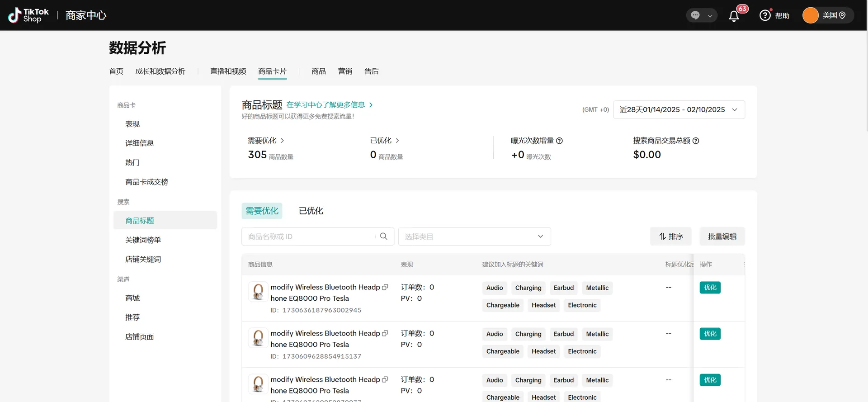Copy title of product ID 1730636187963002945
This screenshot has width=868, height=402.
point(385,287)
